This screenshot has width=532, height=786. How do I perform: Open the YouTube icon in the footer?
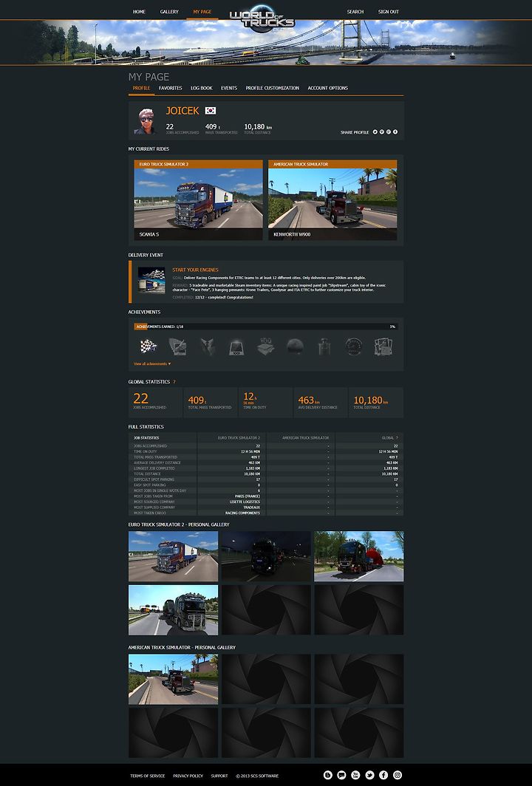(355, 775)
